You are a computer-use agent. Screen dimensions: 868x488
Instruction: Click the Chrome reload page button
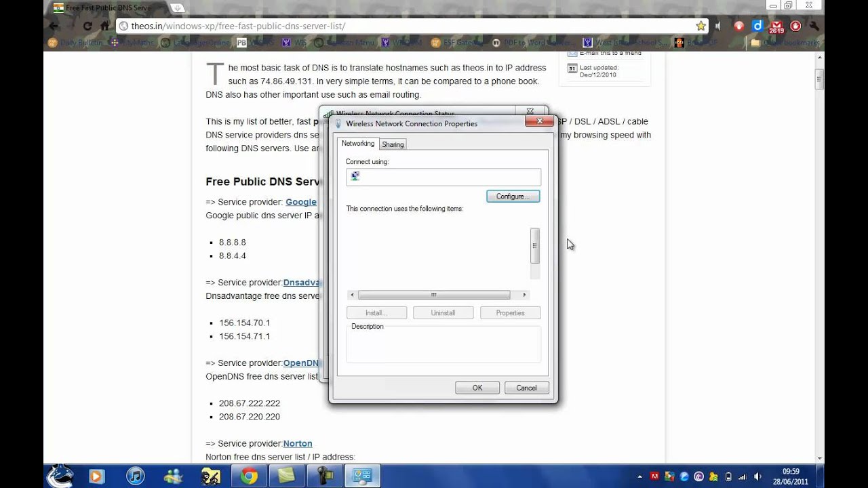(87, 26)
